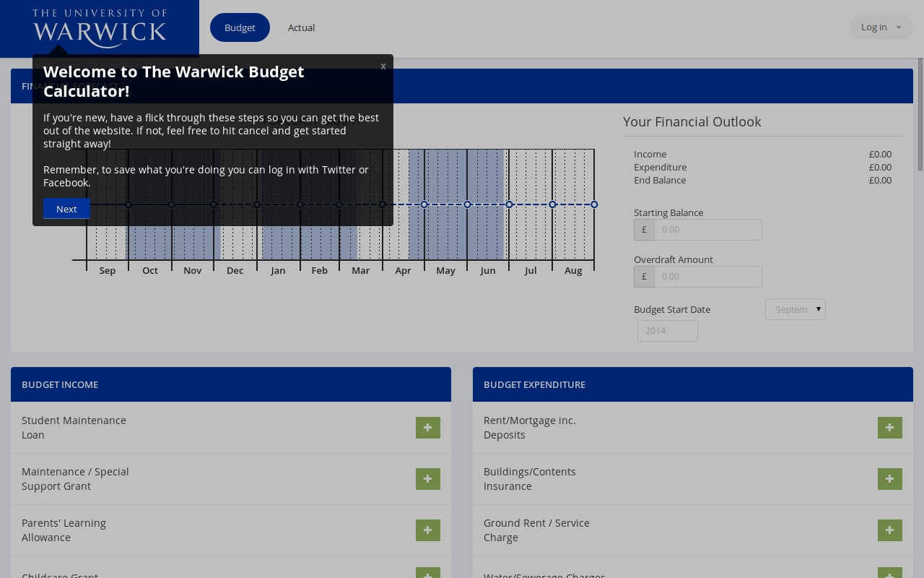924x578 pixels.
Task: Click the 'Maintenance / Special Support Grant' label
Action: click(x=75, y=479)
